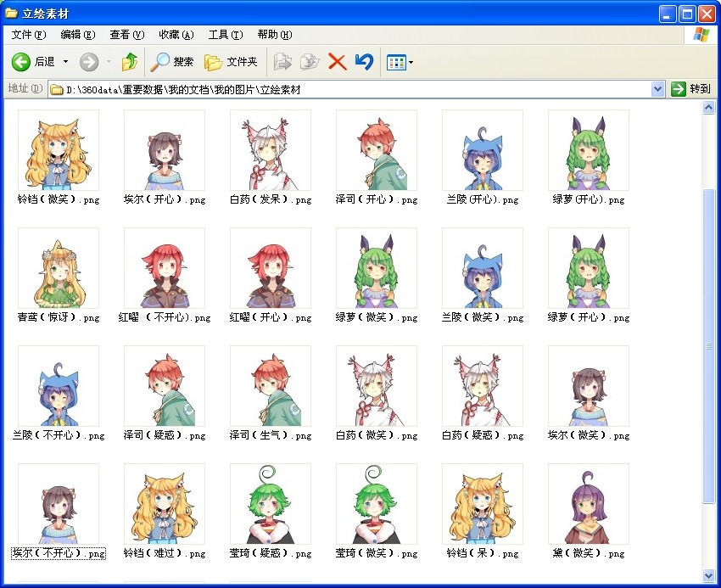
Task: Open the Forward history dropdown arrow
Action: [109, 62]
